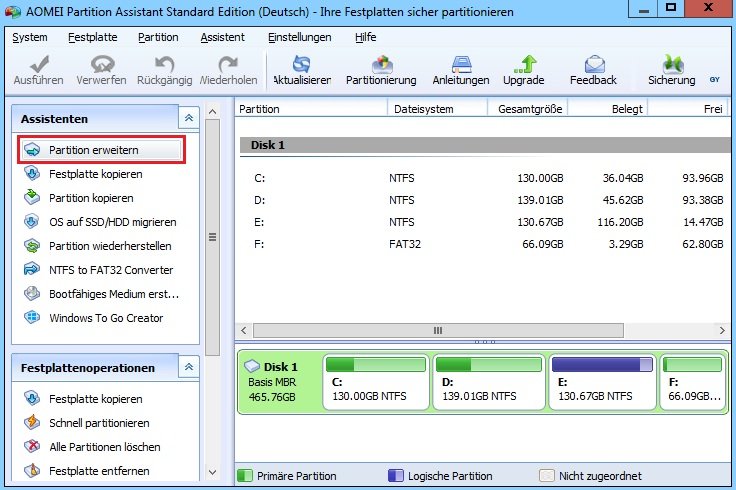The width and height of the screenshot is (736, 490).
Task: Click Bootfähiges Medium erstellen icon
Action: (32, 294)
